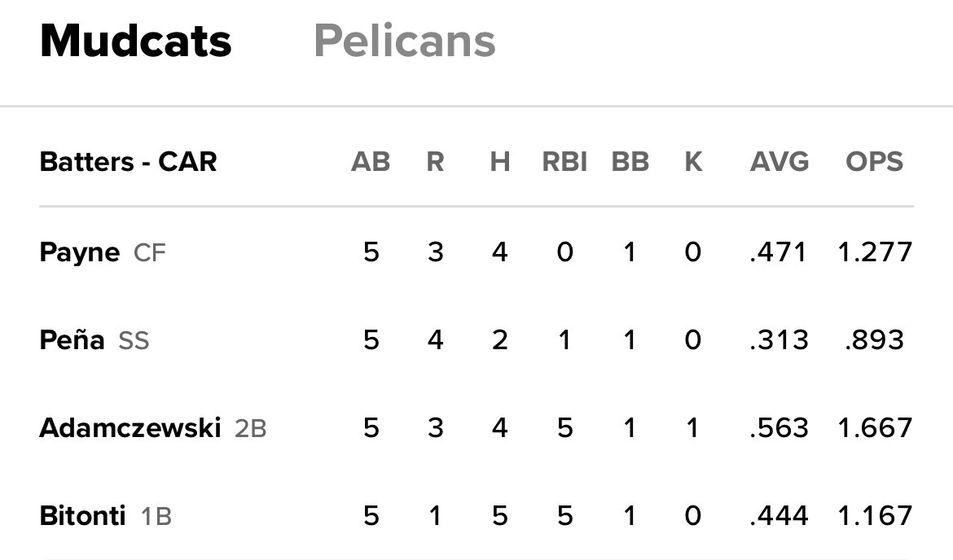Select Adamczewski in the batters list
The height and width of the screenshot is (560, 953).
tap(130, 428)
